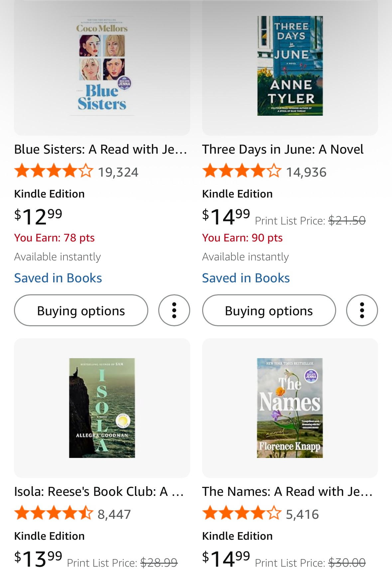Open more options for Three Days in June
Screen dimensions: 392x572
362,310
